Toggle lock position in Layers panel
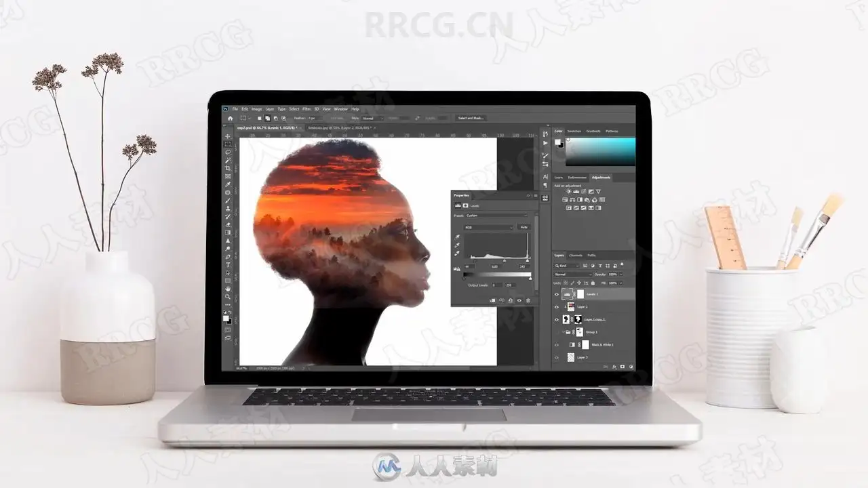Image resolution: width=868 pixels, height=488 pixels. pyautogui.click(x=579, y=283)
